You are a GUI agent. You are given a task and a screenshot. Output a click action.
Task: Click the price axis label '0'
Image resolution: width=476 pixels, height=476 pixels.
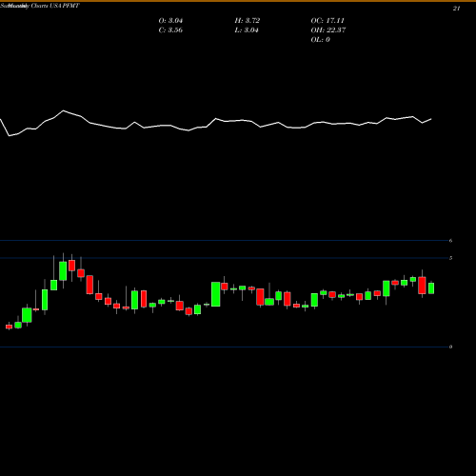pos(450,347)
